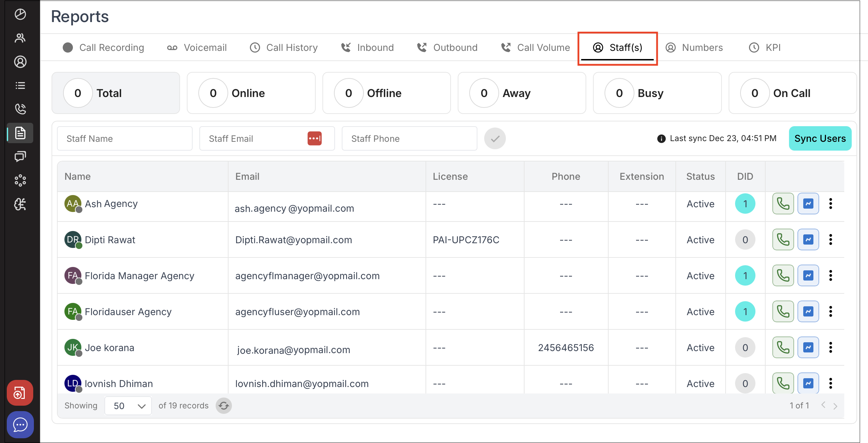Click the Staff Name input field

[x=125, y=138]
